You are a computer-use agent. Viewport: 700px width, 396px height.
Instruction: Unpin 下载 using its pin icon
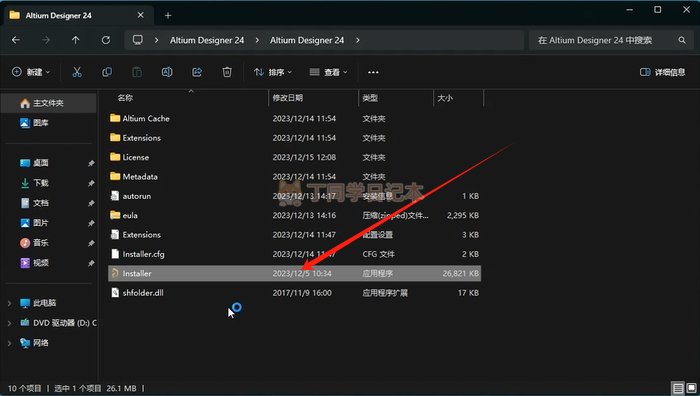tap(91, 183)
